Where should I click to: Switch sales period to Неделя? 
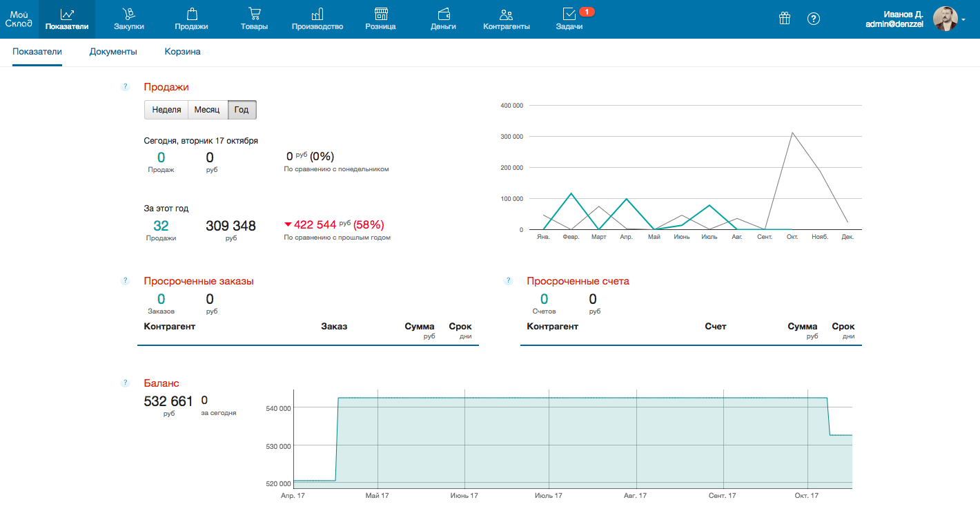pos(166,110)
